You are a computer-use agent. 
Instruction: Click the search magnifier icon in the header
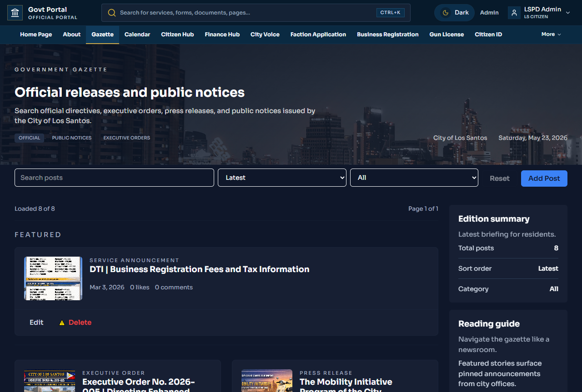(x=111, y=13)
